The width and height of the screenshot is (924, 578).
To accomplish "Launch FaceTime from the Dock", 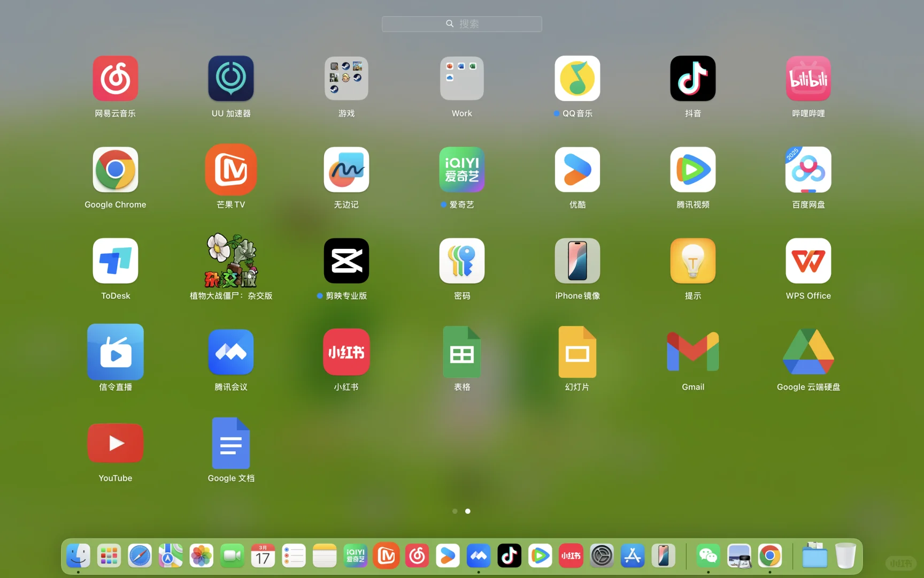I will tap(232, 556).
